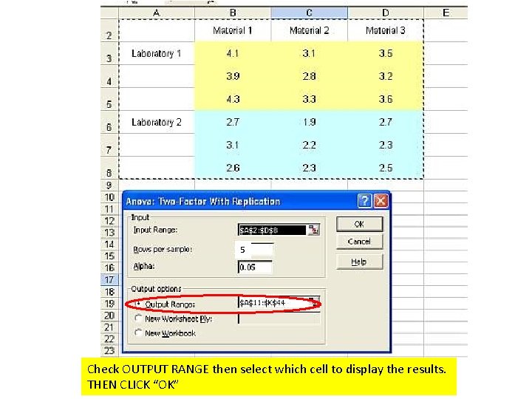Select row 6 header

109,122
